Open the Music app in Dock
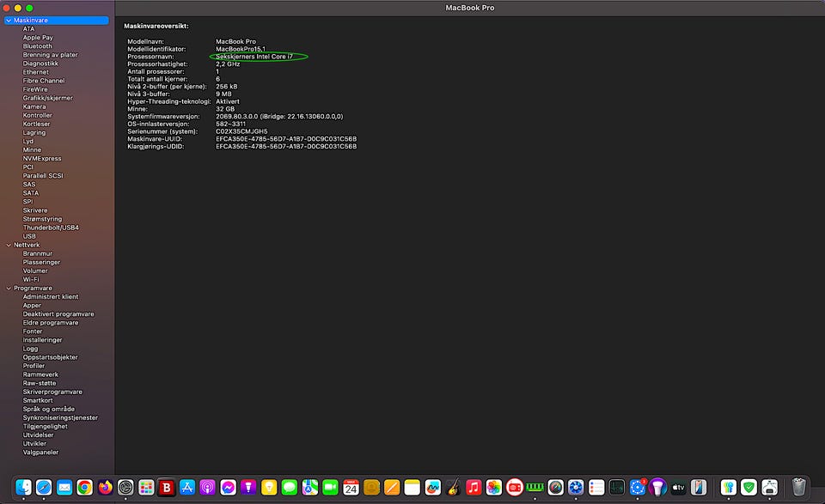This screenshot has height=504, width=825. (474, 487)
